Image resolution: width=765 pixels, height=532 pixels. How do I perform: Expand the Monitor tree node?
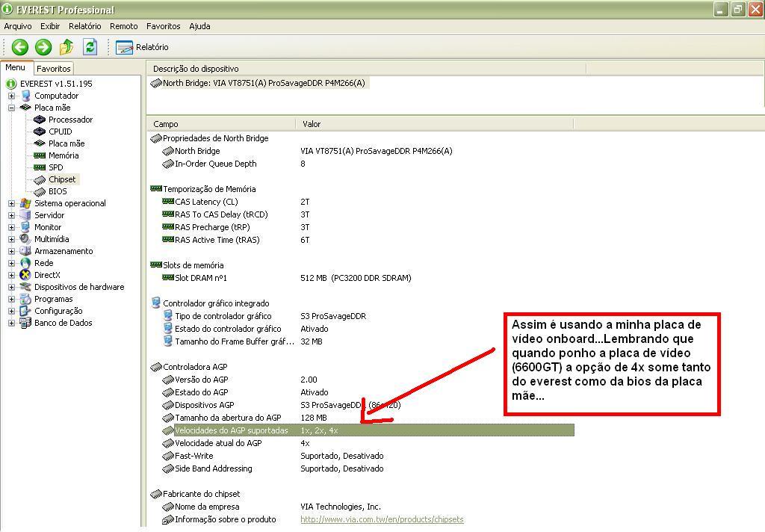tap(11, 227)
